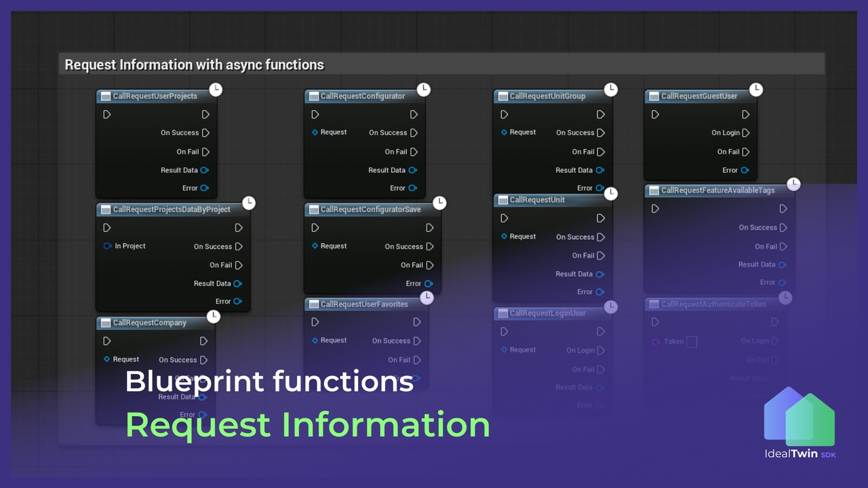Click the Token input box on CallRequestAuthenticateToken

pyautogui.click(x=692, y=342)
